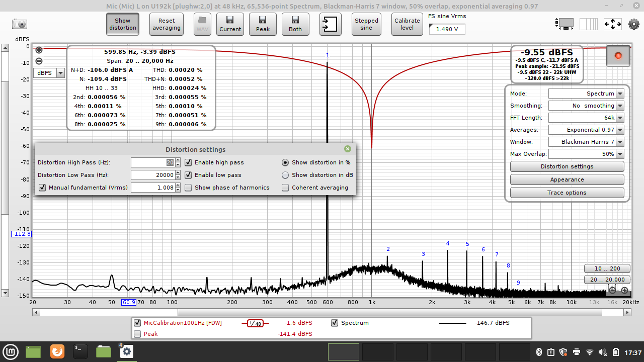Open the Mode dropdown showing Spectrum
Screen dimensions: 644x362
click(586, 94)
